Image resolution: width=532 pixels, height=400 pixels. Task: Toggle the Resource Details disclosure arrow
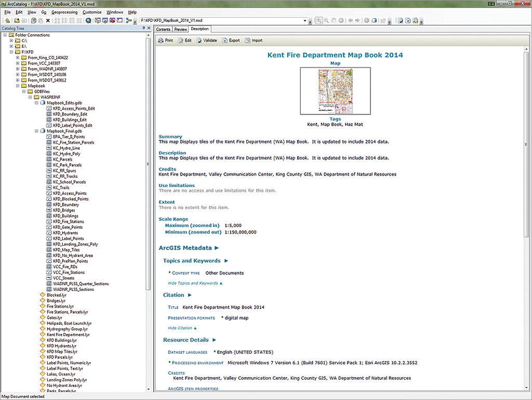[x=214, y=340]
